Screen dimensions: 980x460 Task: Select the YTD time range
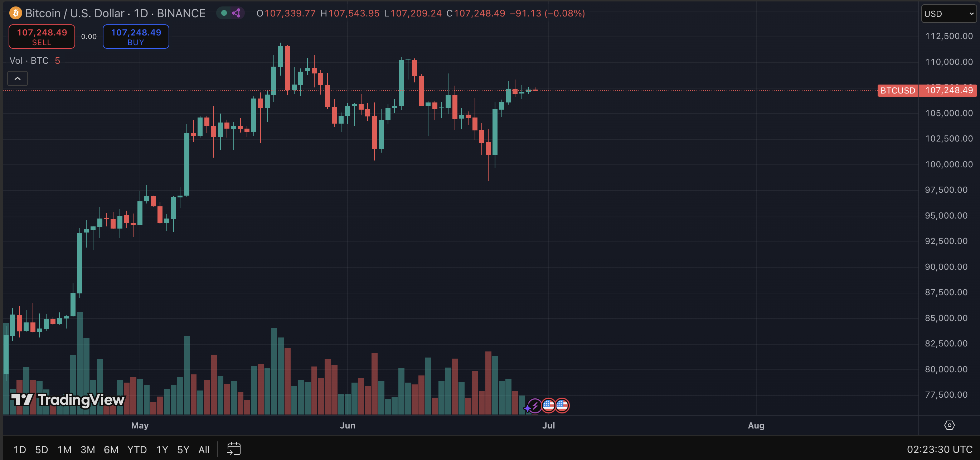click(x=137, y=450)
